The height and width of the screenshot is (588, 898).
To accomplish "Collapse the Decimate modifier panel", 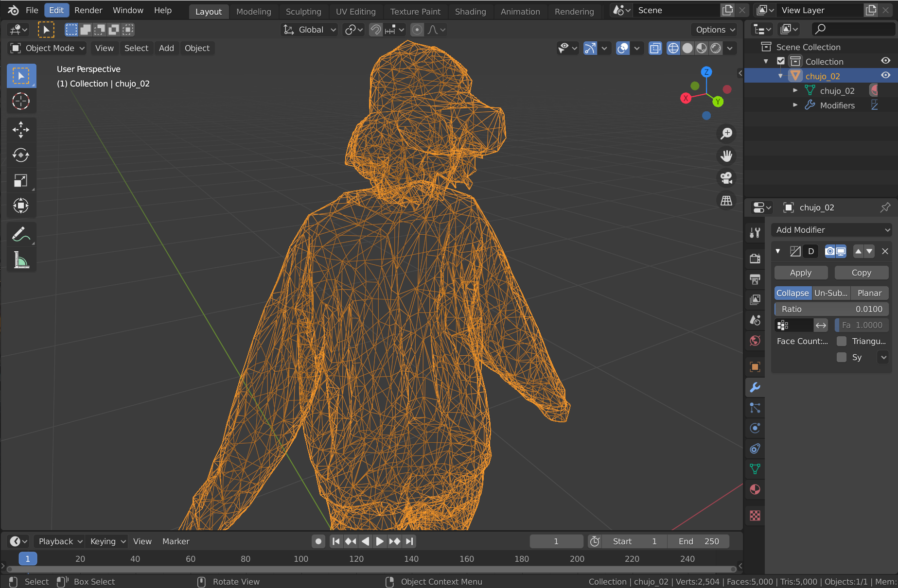I will tap(778, 251).
